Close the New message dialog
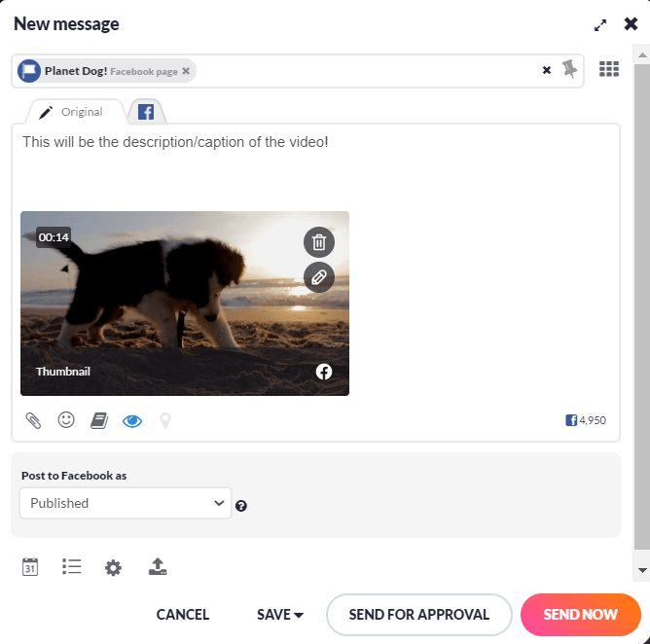Screen dimensions: 650x644 [x=631, y=24]
